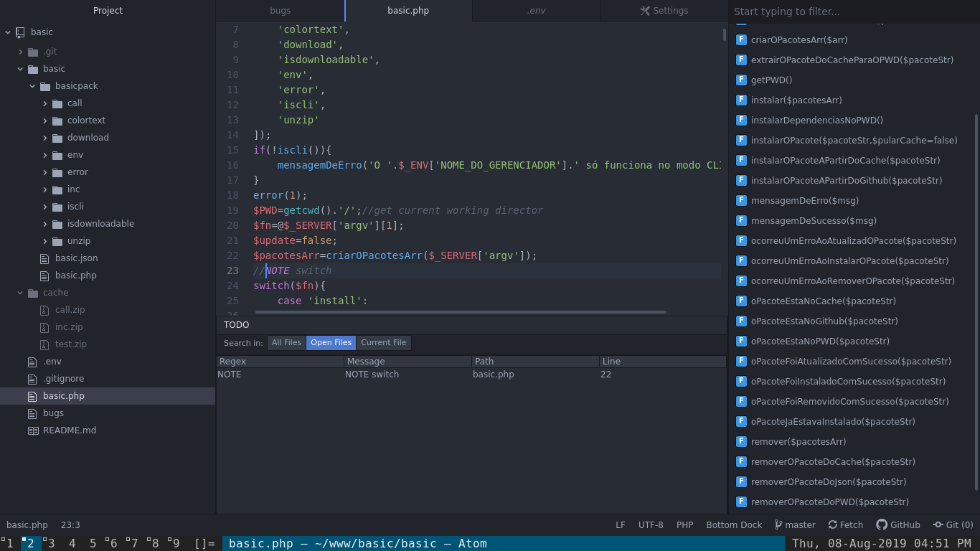Select the basic.php editor tab

pos(408,11)
